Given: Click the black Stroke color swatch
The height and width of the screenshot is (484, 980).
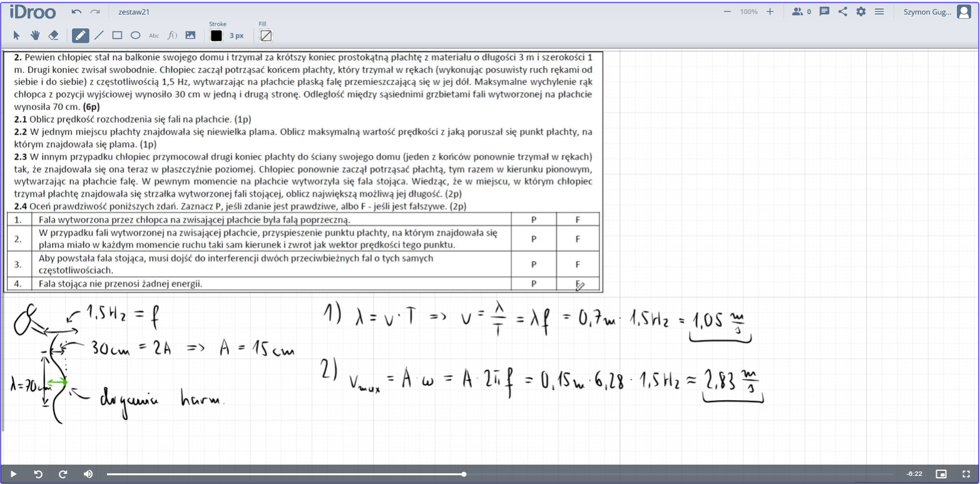Looking at the screenshot, I should click(x=217, y=36).
